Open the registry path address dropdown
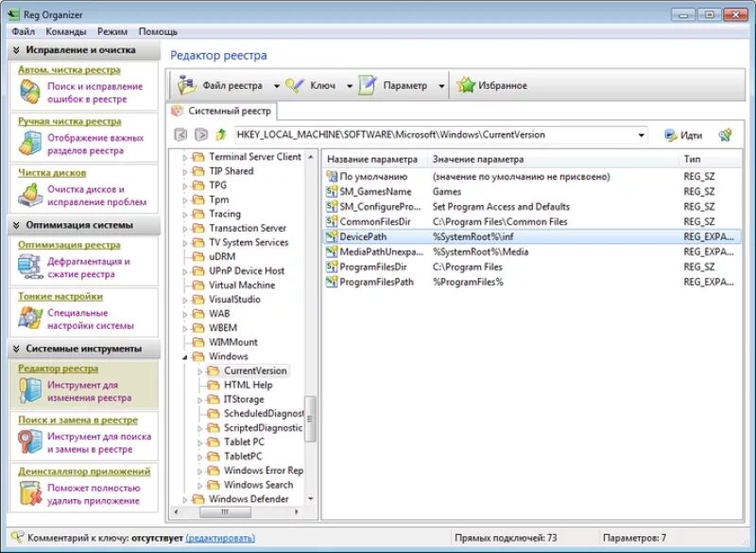 point(641,135)
